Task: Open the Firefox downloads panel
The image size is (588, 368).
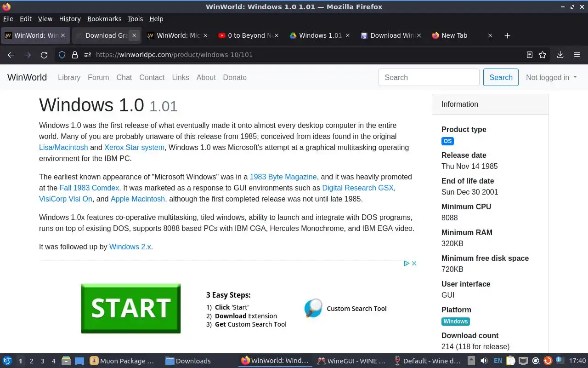Action: coord(560,55)
